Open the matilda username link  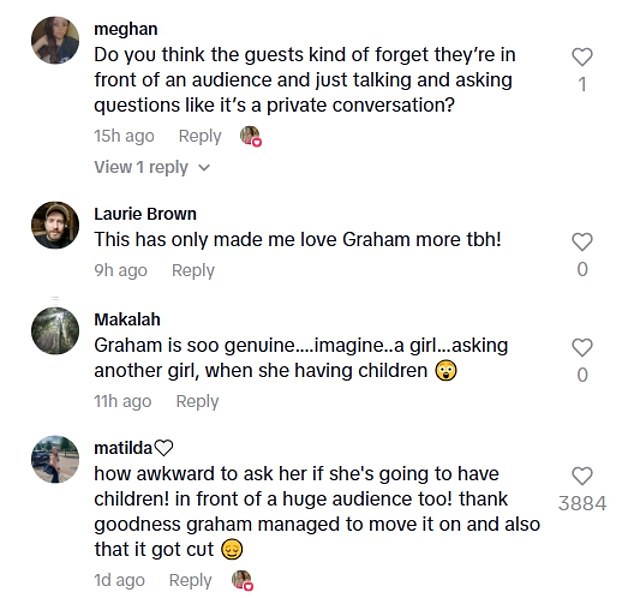123,447
